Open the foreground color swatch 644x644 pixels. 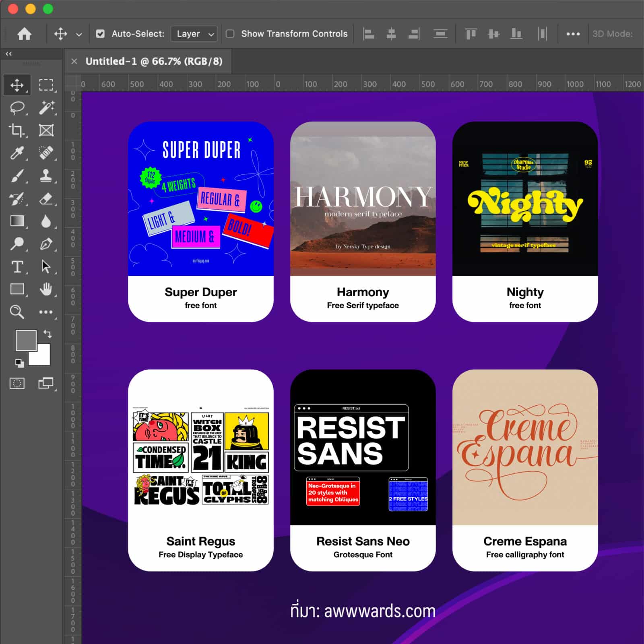click(x=26, y=341)
